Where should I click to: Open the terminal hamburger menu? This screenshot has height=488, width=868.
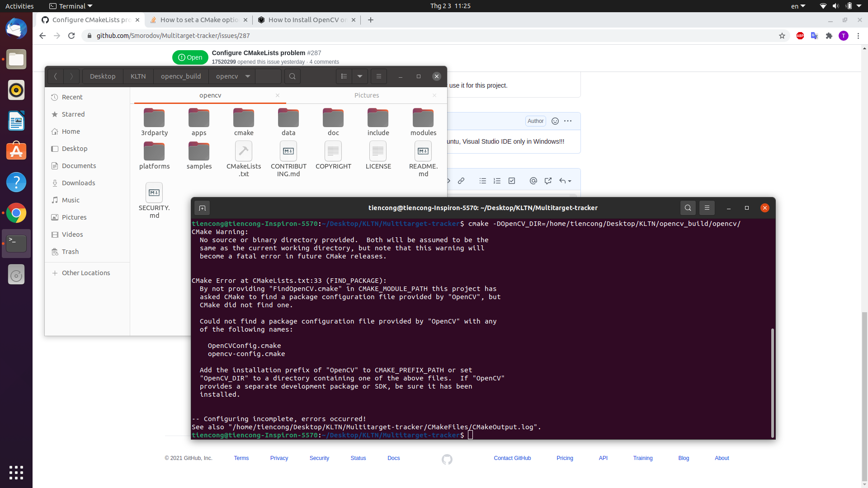pos(707,208)
